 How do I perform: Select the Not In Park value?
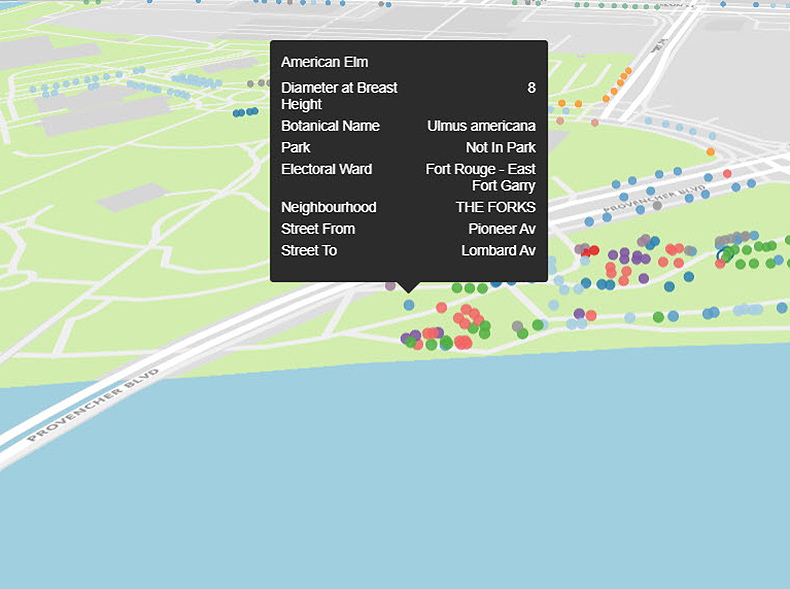500,147
